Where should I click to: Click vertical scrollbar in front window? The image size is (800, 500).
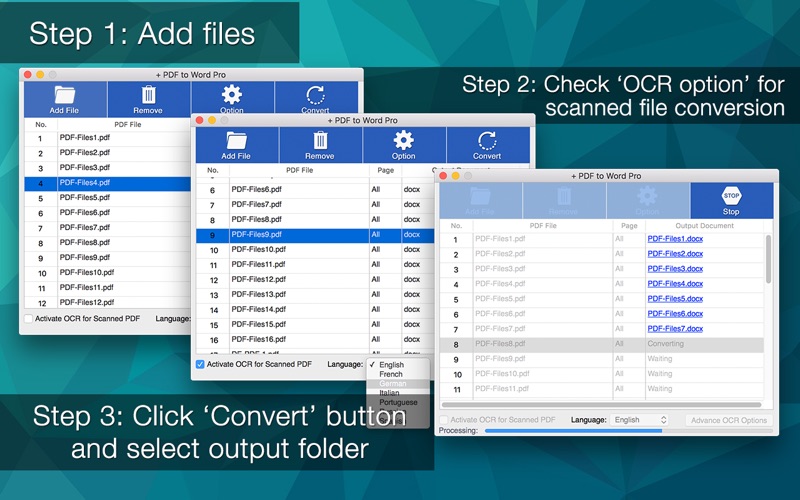(x=768, y=259)
